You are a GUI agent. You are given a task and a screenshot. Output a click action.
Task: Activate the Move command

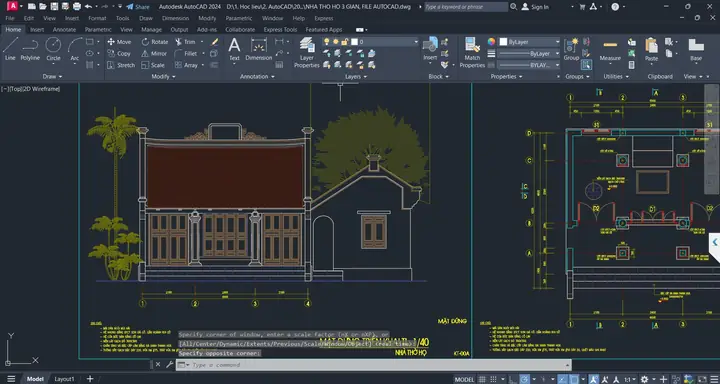(119, 42)
